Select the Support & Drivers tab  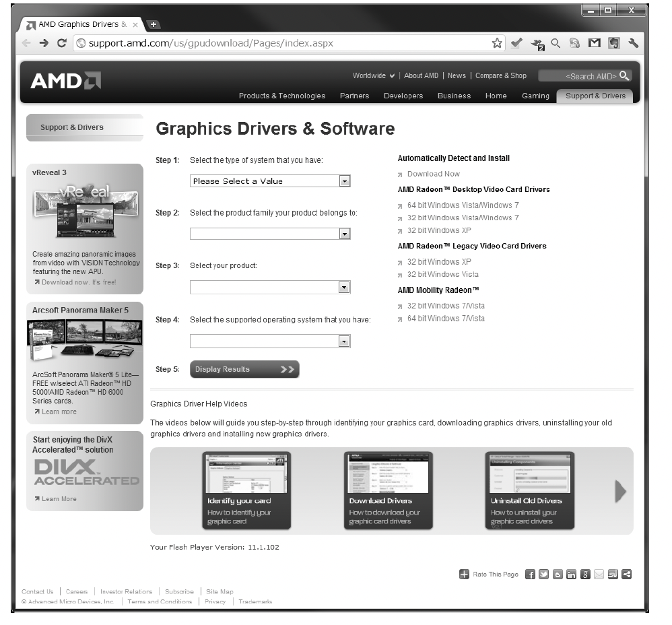[595, 96]
